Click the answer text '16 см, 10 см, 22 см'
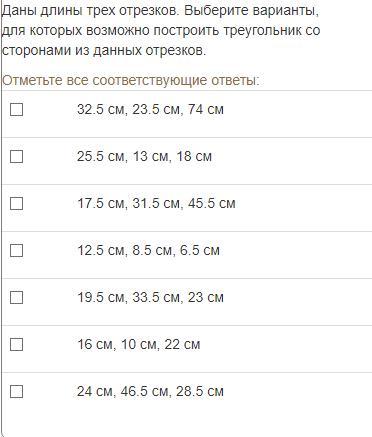The height and width of the screenshot is (437, 372). [x=139, y=344]
